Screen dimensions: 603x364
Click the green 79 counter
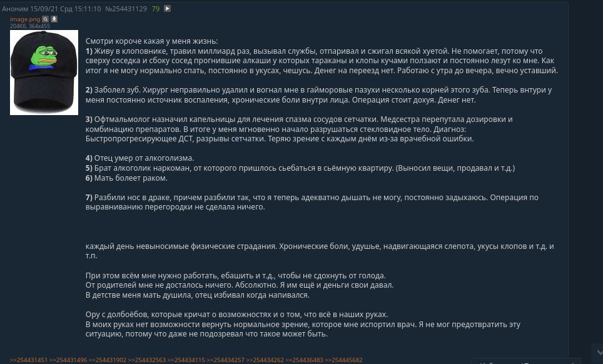[x=155, y=9]
